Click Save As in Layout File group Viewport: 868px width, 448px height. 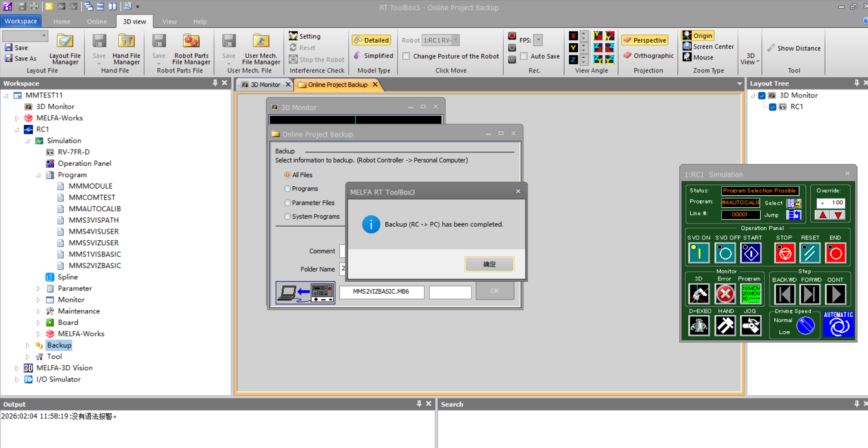[x=21, y=59]
